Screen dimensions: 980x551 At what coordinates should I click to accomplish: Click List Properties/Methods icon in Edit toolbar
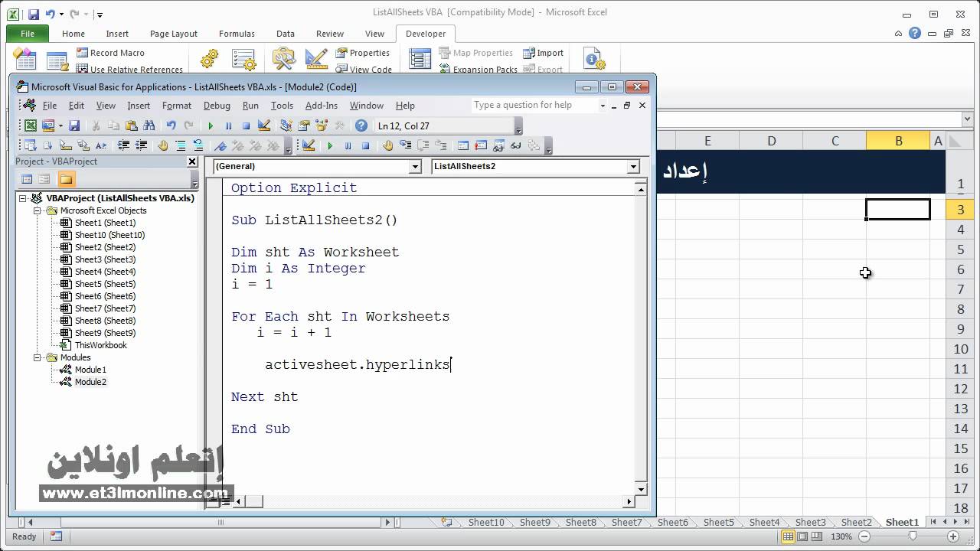(x=30, y=145)
